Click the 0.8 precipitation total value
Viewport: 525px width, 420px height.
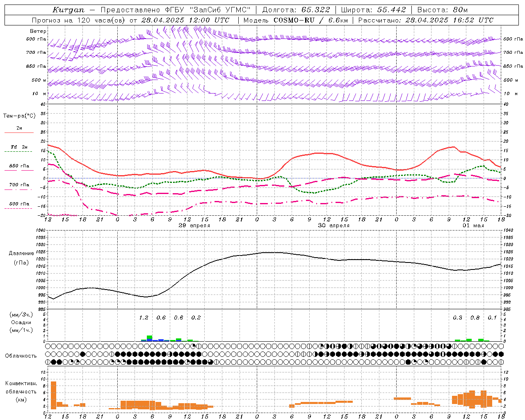(475, 318)
